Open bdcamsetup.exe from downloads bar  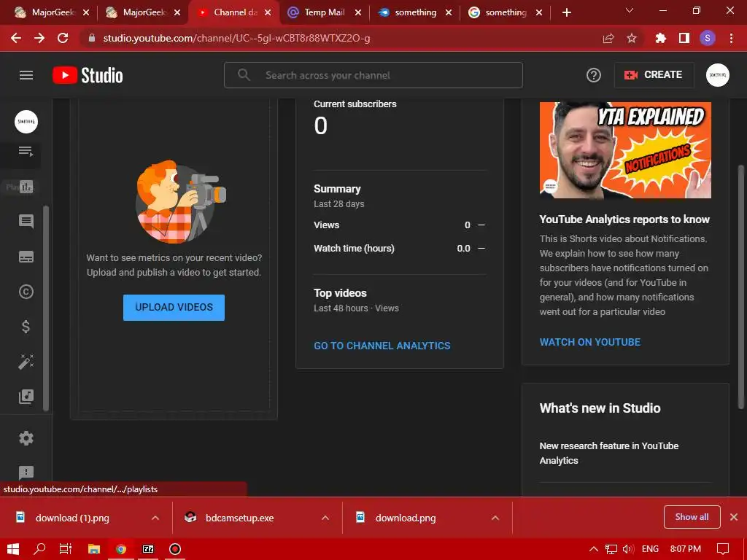pyautogui.click(x=239, y=518)
